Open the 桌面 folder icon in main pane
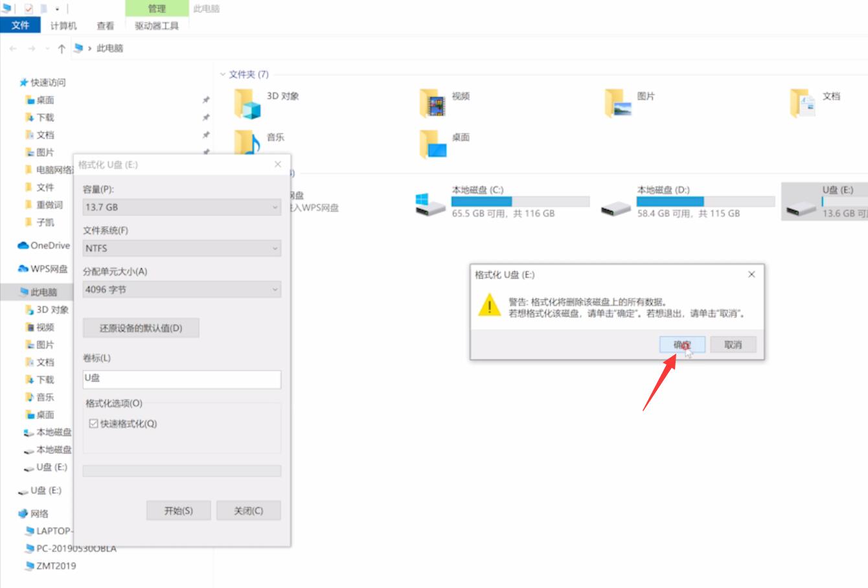The height and width of the screenshot is (588, 868). 432,144
